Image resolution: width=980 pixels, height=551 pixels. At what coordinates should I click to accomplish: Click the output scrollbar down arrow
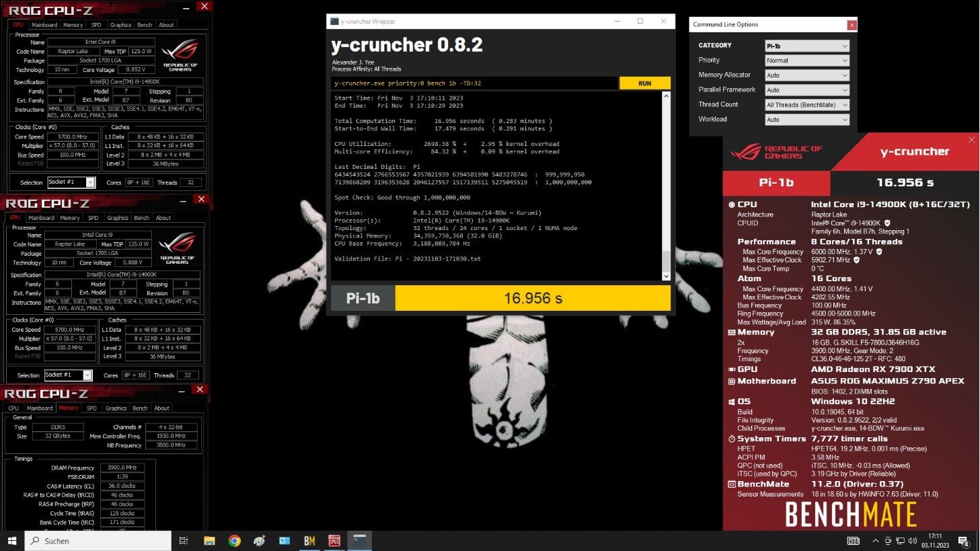pyautogui.click(x=666, y=276)
